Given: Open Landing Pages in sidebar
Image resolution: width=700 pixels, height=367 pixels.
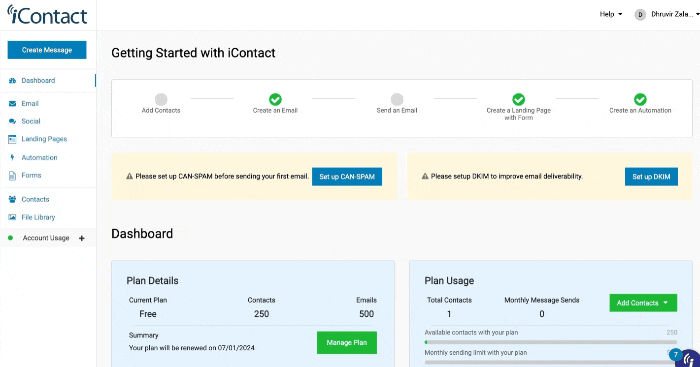Looking at the screenshot, I should coord(44,139).
